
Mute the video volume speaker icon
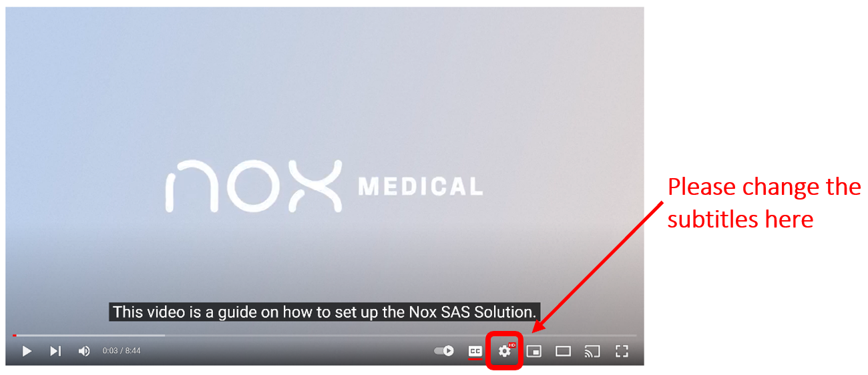click(84, 351)
